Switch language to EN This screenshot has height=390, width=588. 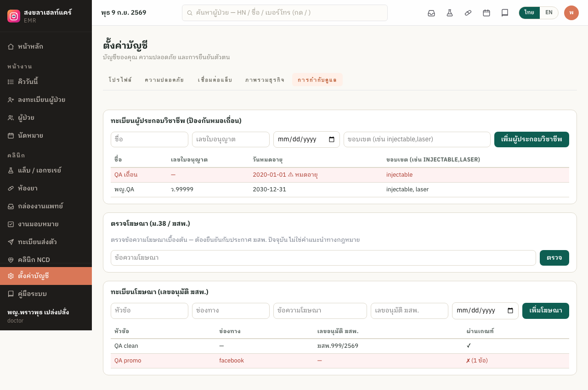coord(549,13)
